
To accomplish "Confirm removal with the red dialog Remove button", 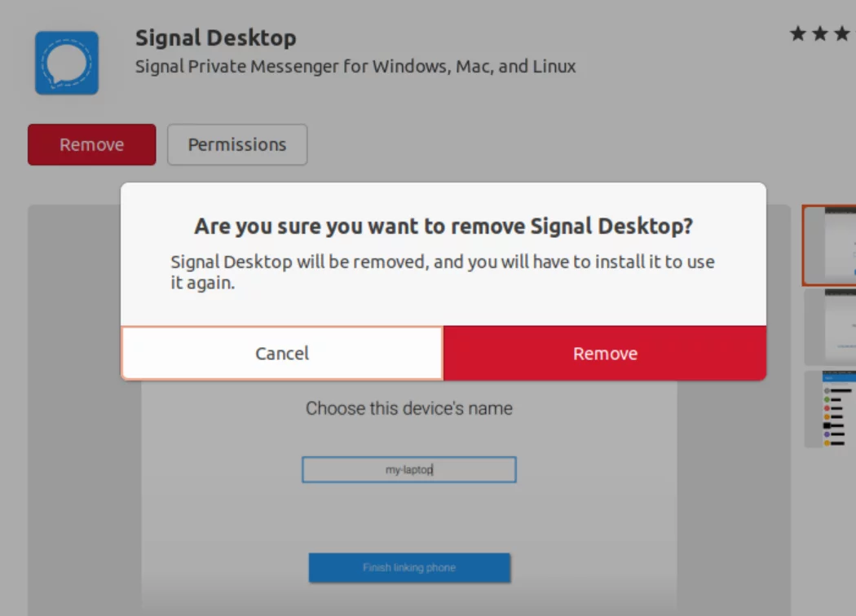I will coord(605,353).
